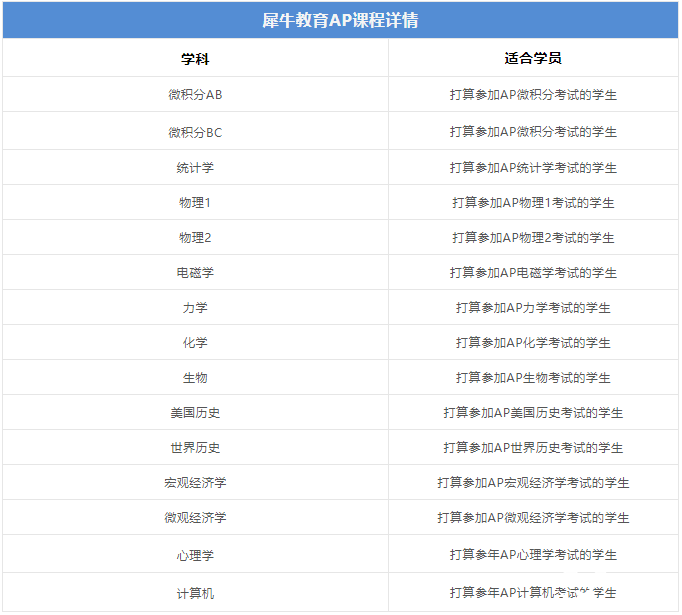Viewport: 682px width, 615px height.
Task: Select the 统计学 subject cell
Action: point(195,167)
